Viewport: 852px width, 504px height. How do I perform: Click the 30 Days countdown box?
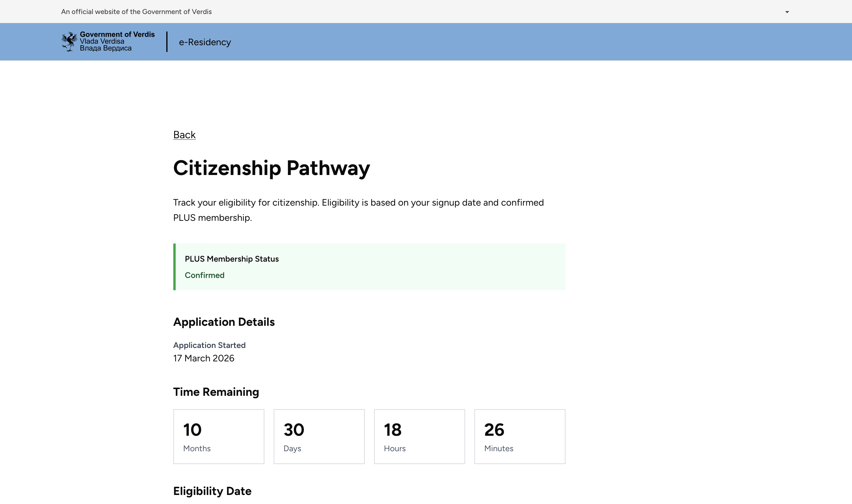319,436
